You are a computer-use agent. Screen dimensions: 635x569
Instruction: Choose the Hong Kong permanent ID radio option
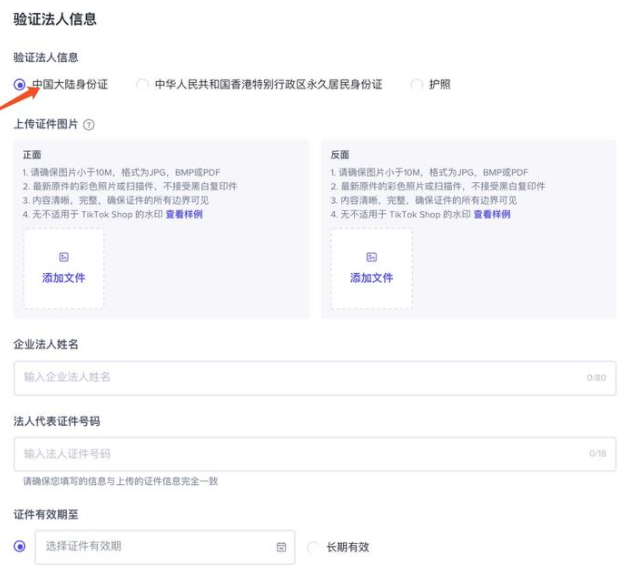pos(143,85)
